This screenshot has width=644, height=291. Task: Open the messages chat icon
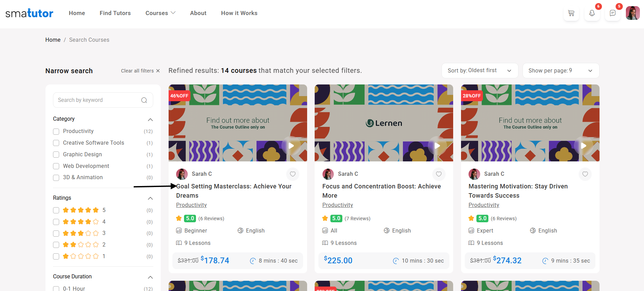pyautogui.click(x=613, y=13)
